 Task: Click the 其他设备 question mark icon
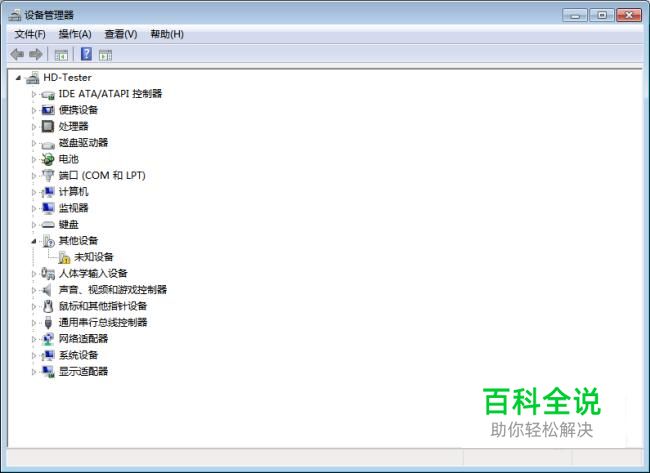49,241
